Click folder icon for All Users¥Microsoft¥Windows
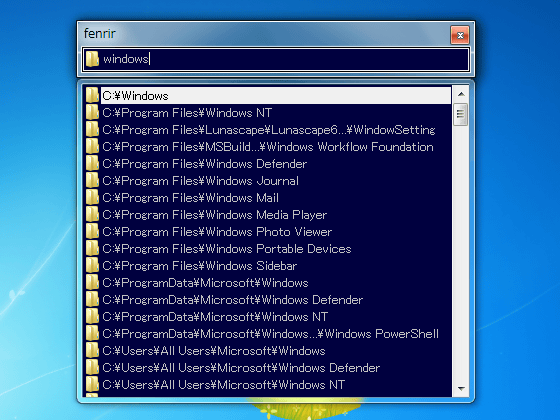The height and width of the screenshot is (420, 560). (x=92, y=351)
